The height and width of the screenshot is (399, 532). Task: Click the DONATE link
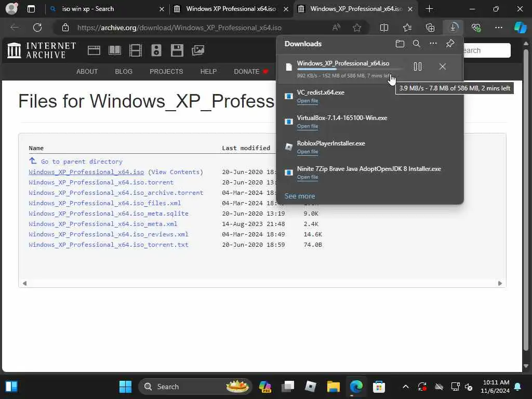(x=251, y=72)
